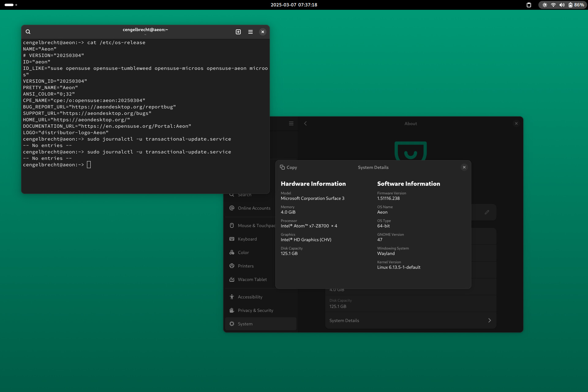Click the Printers icon in sidebar
Viewport: 588px width, 392px height.
232,266
